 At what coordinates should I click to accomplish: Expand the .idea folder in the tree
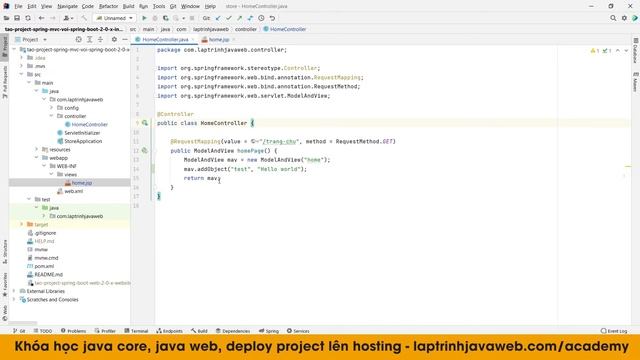click(x=21, y=58)
